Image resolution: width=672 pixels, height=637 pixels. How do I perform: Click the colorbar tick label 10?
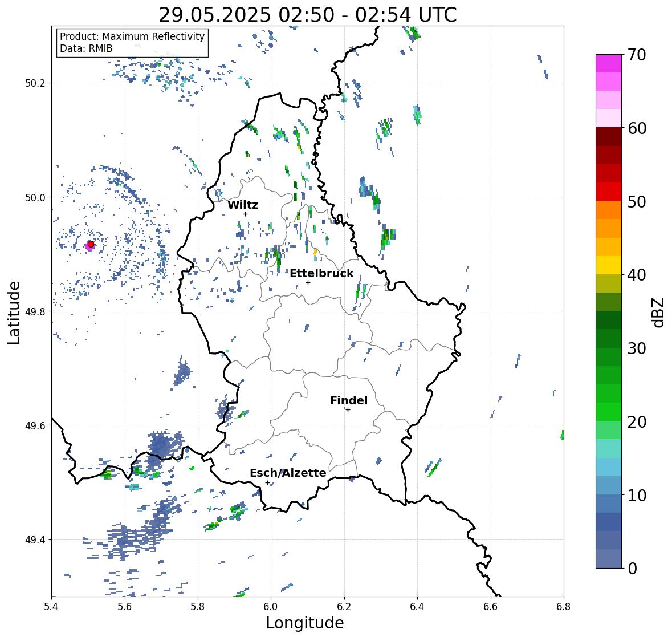pyautogui.click(x=637, y=495)
